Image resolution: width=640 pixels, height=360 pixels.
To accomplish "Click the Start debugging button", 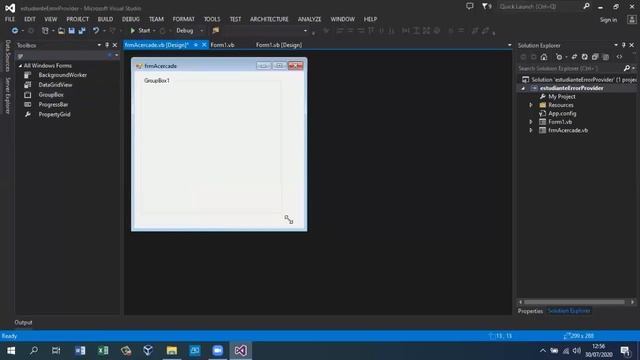I will pos(140,31).
